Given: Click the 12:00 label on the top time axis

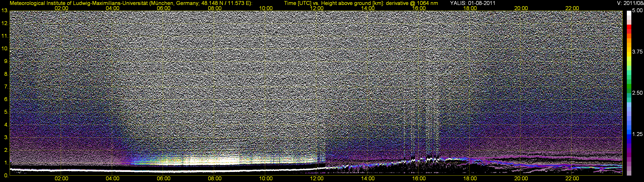Looking at the screenshot, I should click(317, 8).
